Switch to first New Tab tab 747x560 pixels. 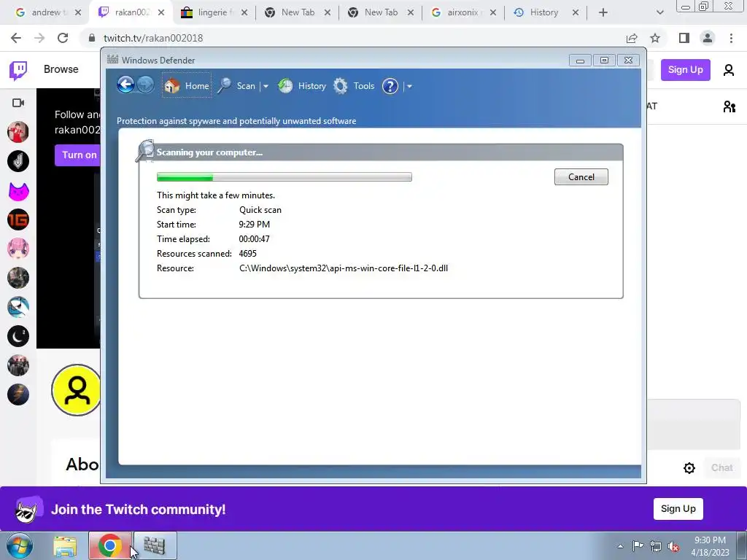[296, 12]
